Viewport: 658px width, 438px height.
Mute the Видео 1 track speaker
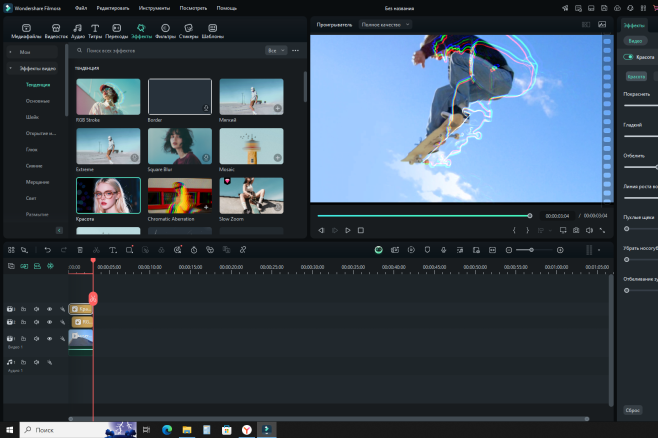tap(37, 339)
